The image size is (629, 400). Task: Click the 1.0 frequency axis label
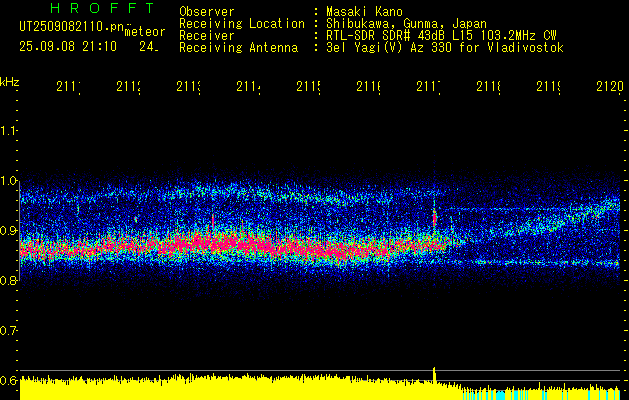pos(8,181)
